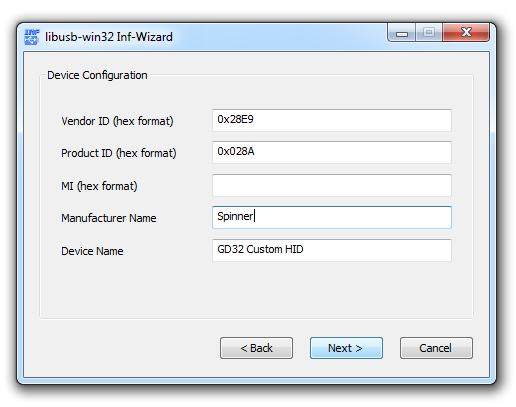
Task: Close the Inf-Wizard window
Action: point(466,33)
